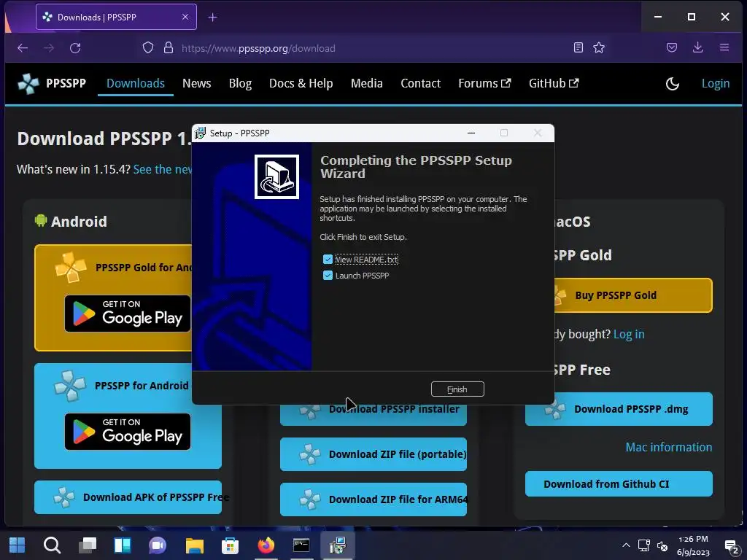Click the site security padlock icon
This screenshot has width=747, height=560.
(x=169, y=47)
